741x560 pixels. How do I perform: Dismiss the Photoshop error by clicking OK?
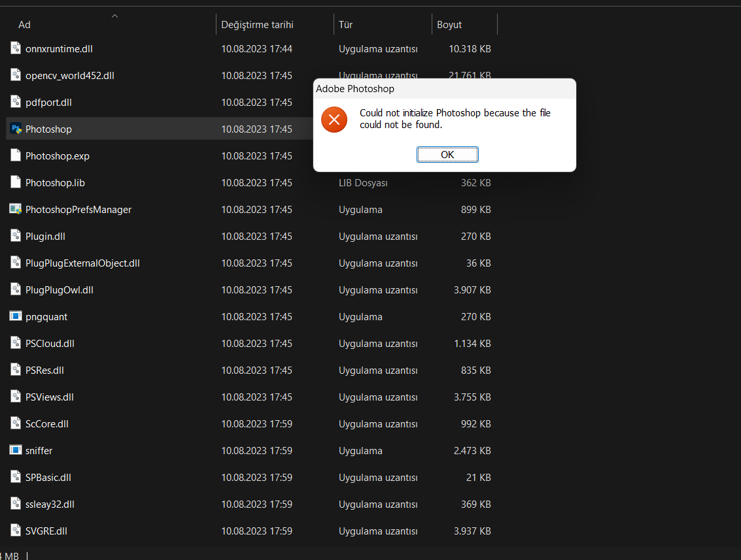coord(447,154)
